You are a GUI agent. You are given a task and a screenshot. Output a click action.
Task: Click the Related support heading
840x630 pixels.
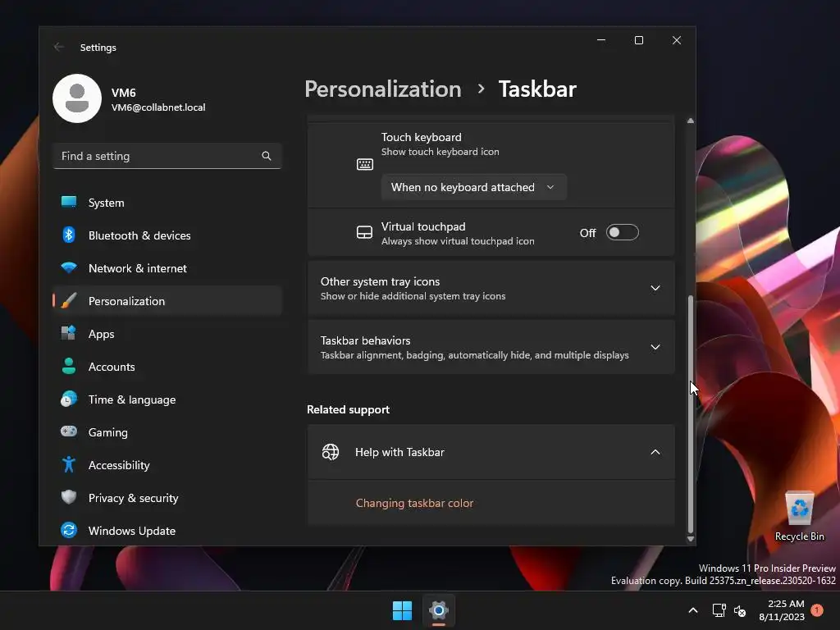click(348, 409)
